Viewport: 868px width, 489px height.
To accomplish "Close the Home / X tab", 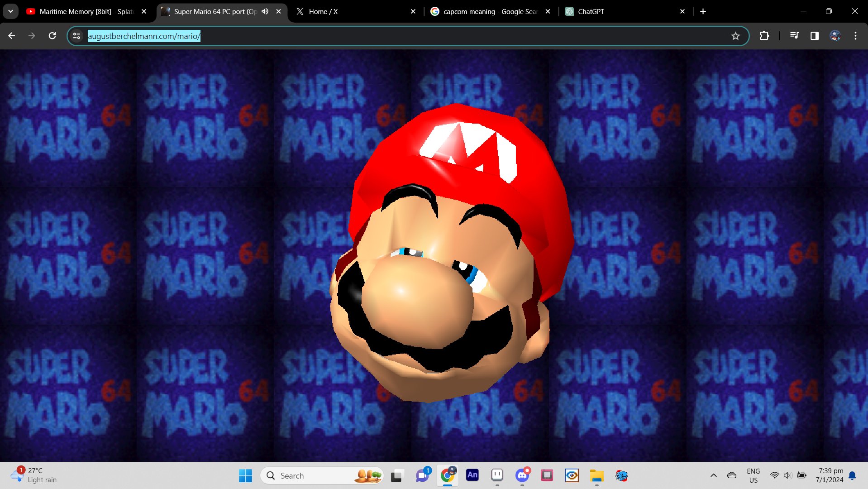I will click(413, 11).
